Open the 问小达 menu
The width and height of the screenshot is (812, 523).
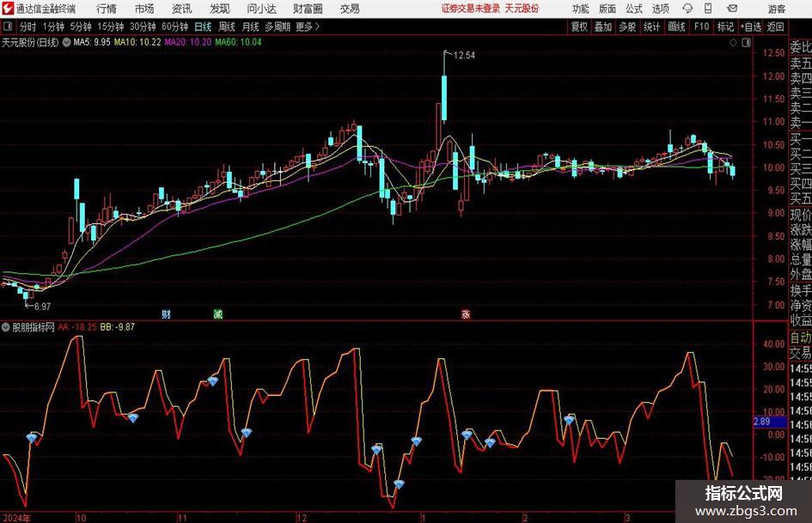261,9
